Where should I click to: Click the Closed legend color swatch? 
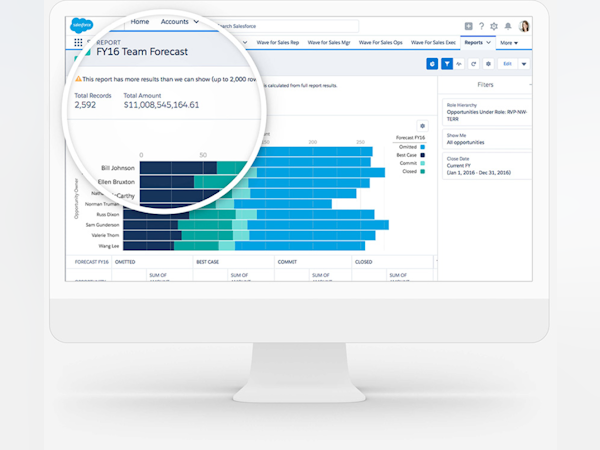pyautogui.click(x=423, y=171)
